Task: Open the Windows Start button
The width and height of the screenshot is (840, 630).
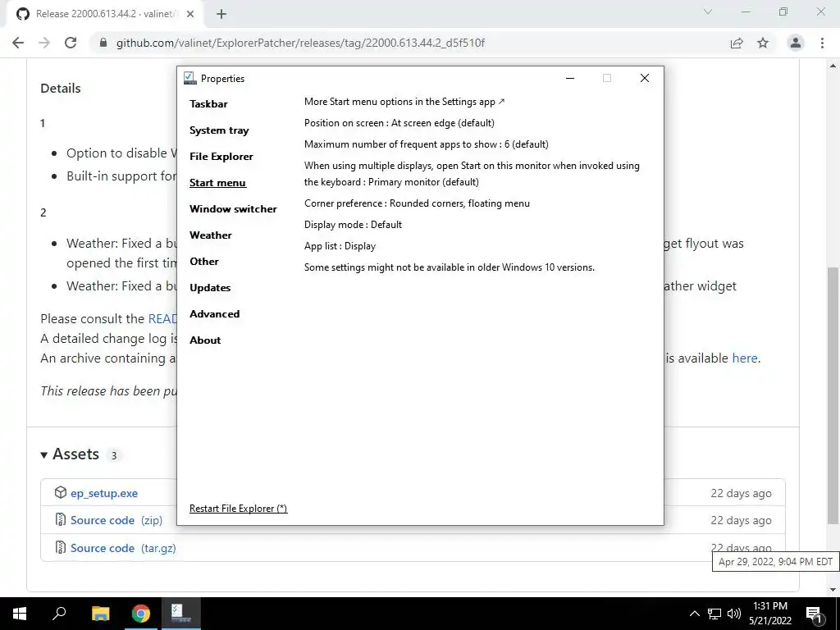Action: click(x=20, y=614)
